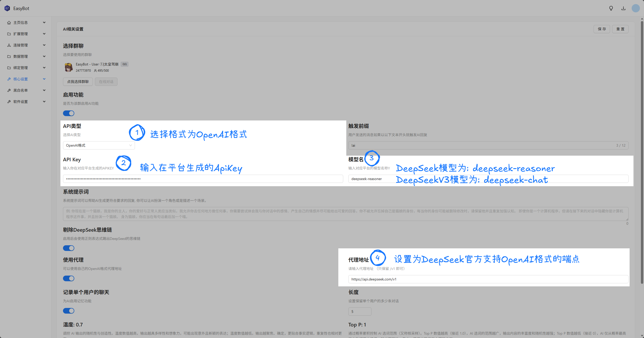This screenshot has height=338, width=644.
Task: Click the network icon beside 连接管理
Action: pos(9,45)
